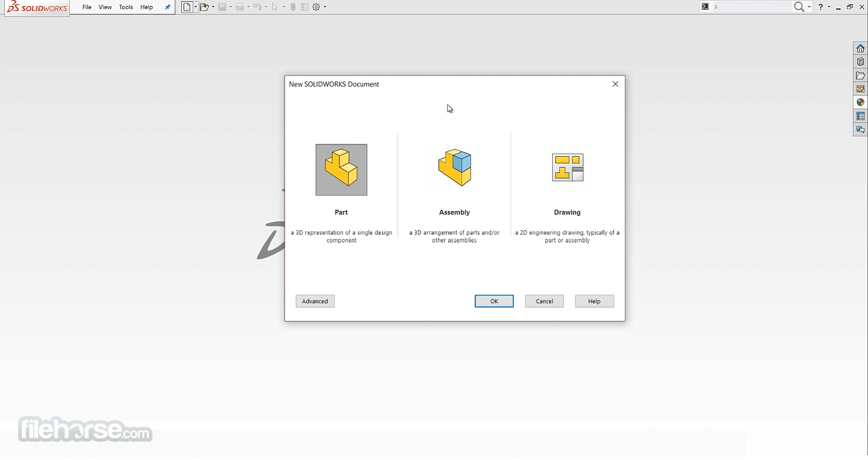Open the File Explorer folder tab
This screenshot has width=868, height=460.
[860, 76]
